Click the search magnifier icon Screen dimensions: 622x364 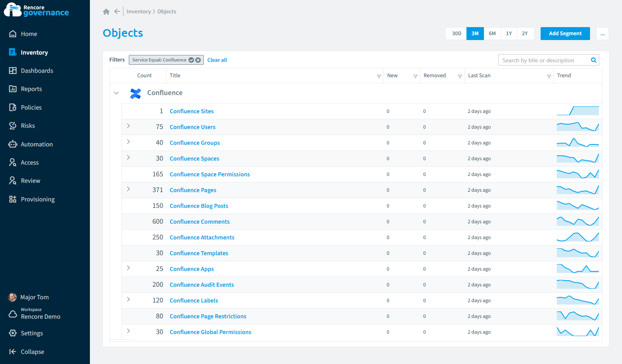pos(594,60)
